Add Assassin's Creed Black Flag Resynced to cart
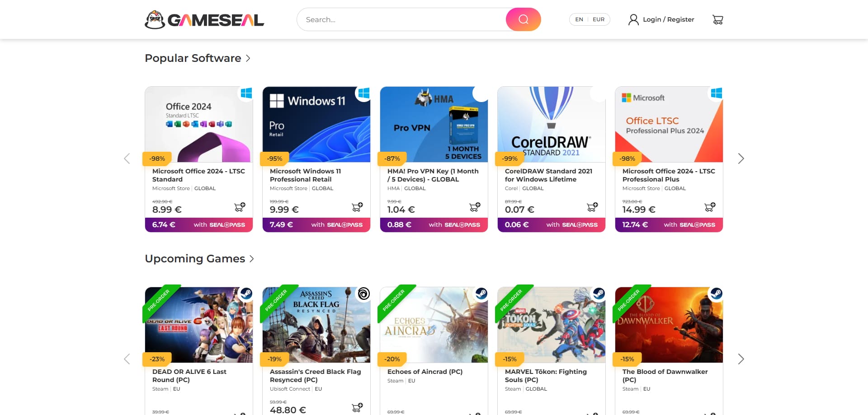The width and height of the screenshot is (868, 415). click(357, 407)
